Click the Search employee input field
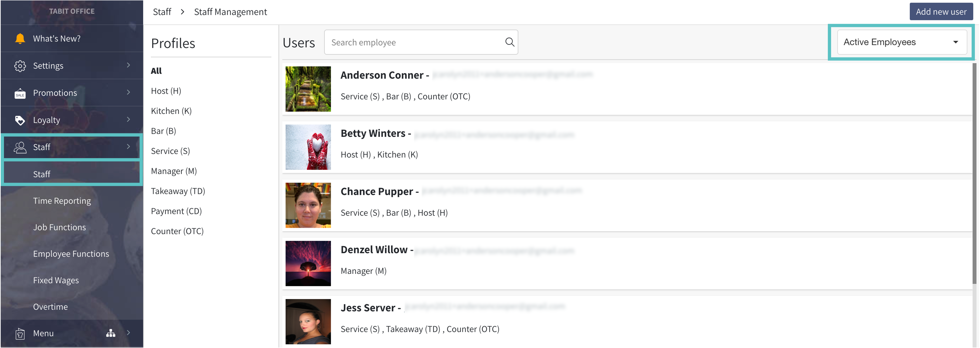 coord(415,42)
